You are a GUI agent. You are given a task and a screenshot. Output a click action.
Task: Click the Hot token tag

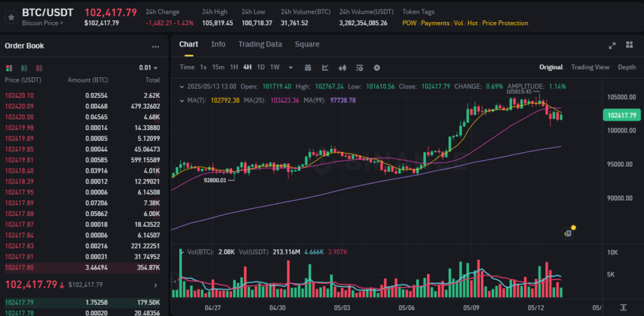(472, 23)
